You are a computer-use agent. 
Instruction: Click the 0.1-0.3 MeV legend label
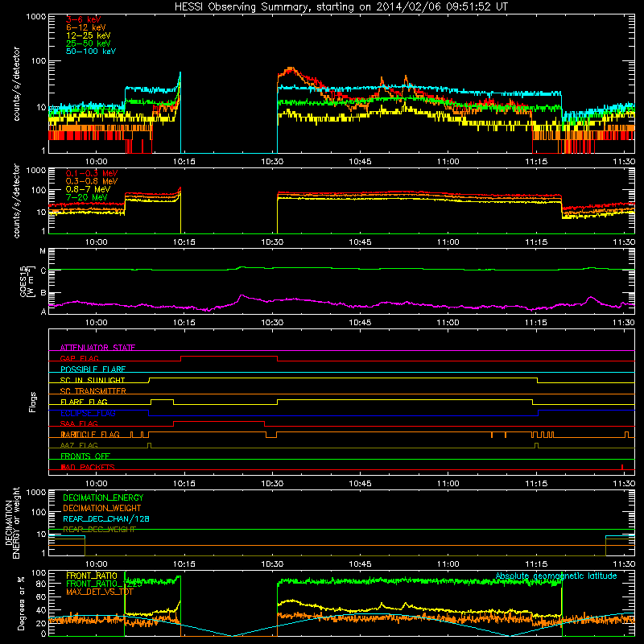(x=92, y=173)
